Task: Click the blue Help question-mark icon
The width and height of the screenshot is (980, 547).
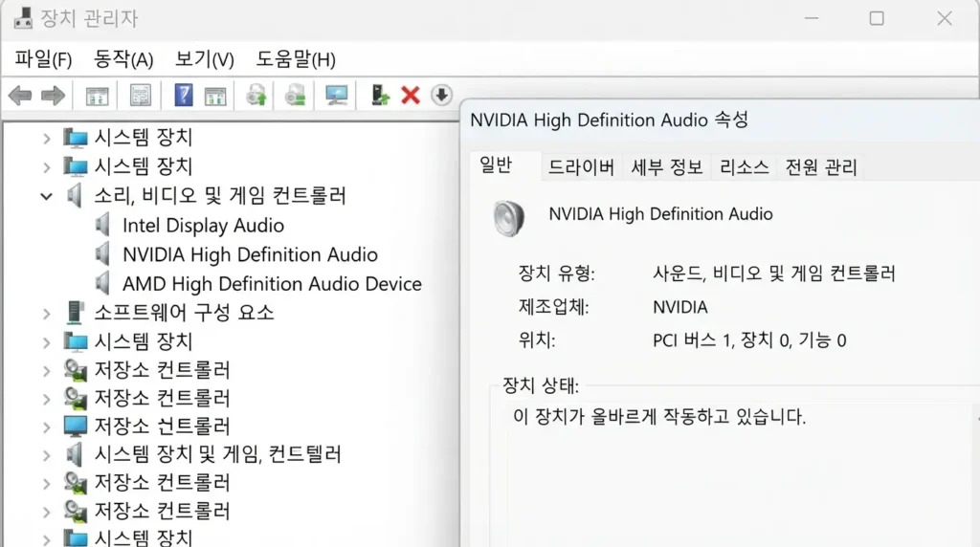Action: coord(183,96)
